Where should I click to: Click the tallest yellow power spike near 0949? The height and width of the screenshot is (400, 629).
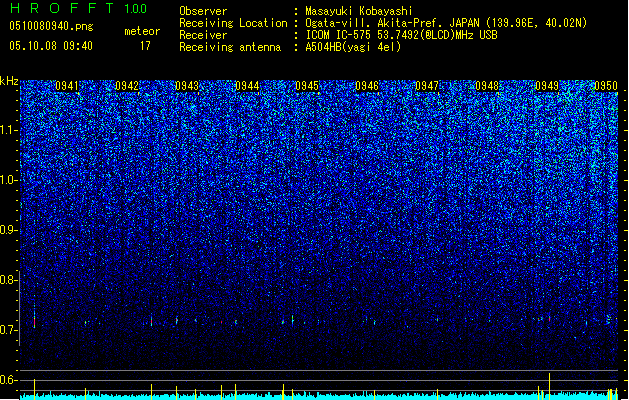(550, 386)
